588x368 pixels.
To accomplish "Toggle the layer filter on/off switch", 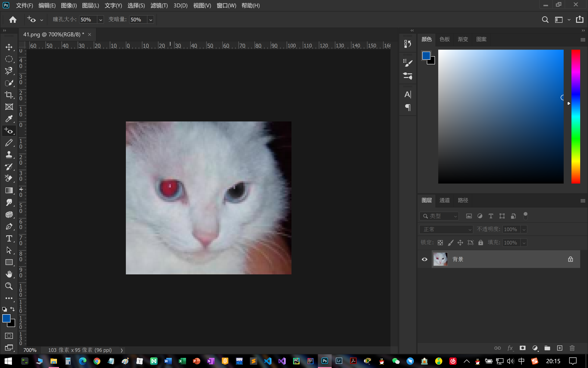I will coord(525,216).
